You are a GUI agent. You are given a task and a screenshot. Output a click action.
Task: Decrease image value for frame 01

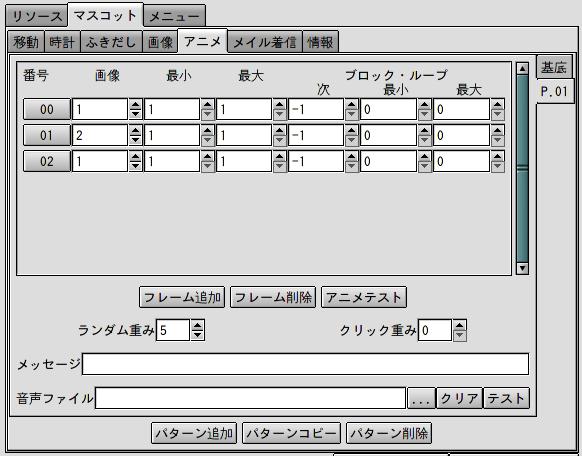tap(135, 140)
